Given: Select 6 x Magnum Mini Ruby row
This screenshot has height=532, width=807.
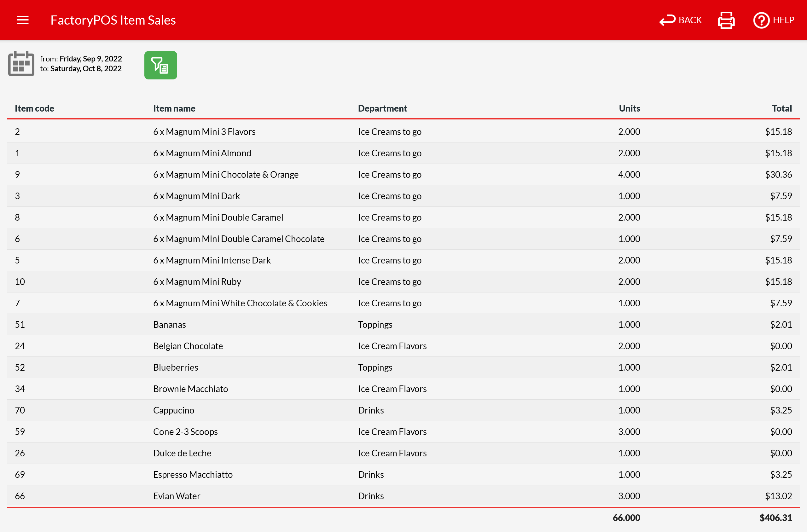Looking at the screenshot, I should tap(197, 281).
